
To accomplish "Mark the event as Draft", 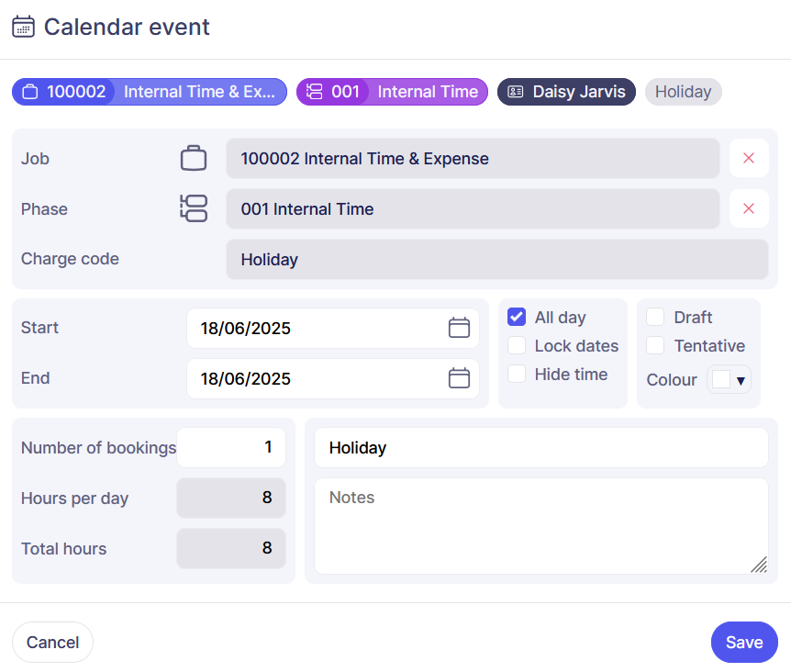I will pyautogui.click(x=655, y=318).
